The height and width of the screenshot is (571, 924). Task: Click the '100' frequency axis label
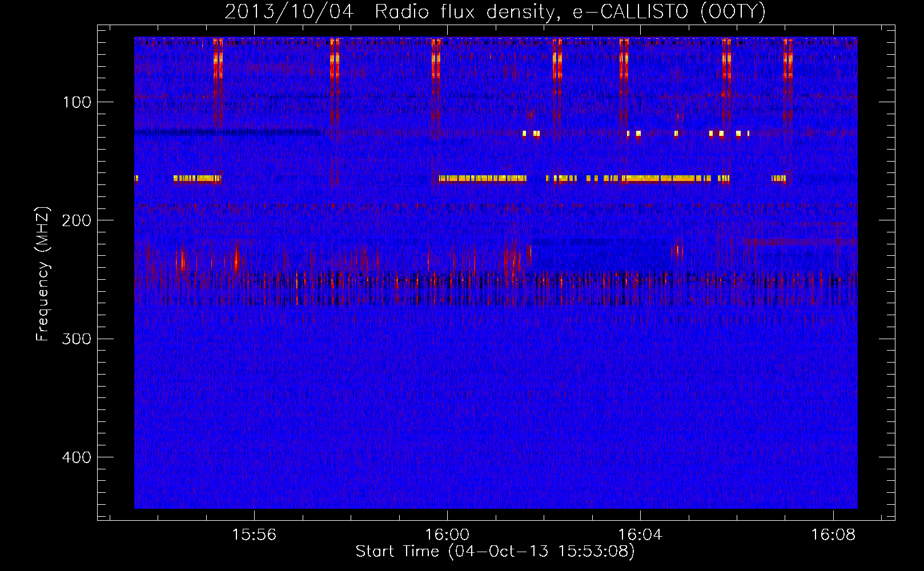(77, 102)
